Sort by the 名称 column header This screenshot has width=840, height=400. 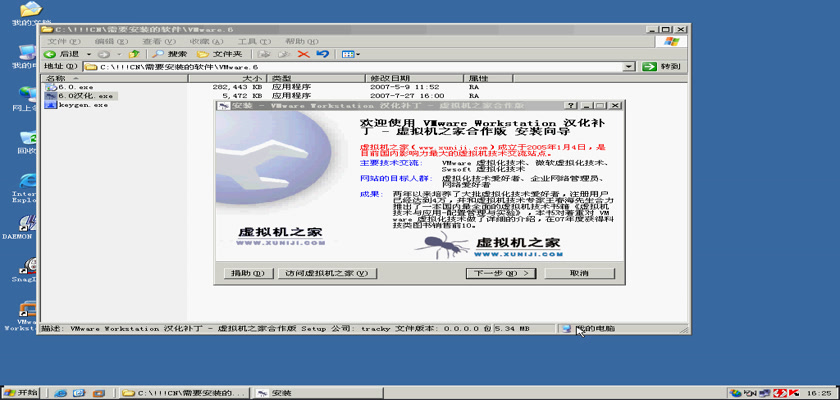click(x=115, y=79)
